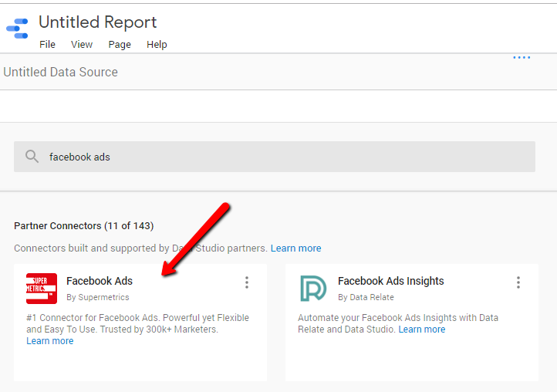This screenshot has width=557, height=392.
Task: Open Learn more link for Partner Connectors
Action: [295, 248]
